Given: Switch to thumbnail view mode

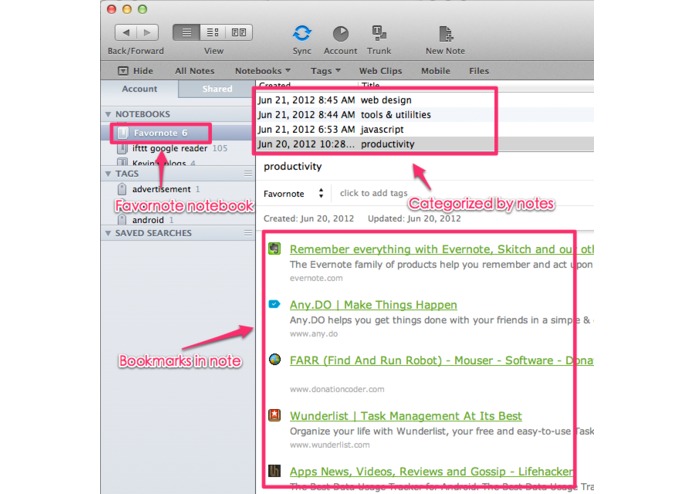Looking at the screenshot, I should 239,32.
